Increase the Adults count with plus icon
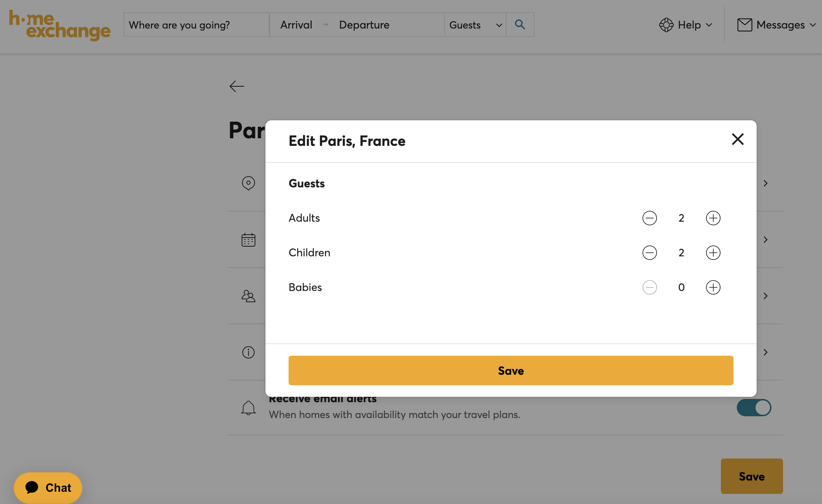 [713, 218]
